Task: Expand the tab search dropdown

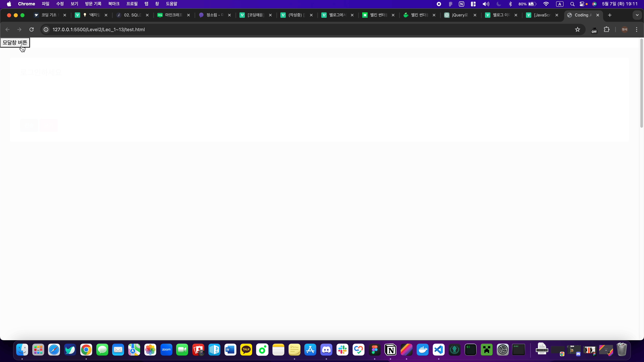Action: pos(637,15)
